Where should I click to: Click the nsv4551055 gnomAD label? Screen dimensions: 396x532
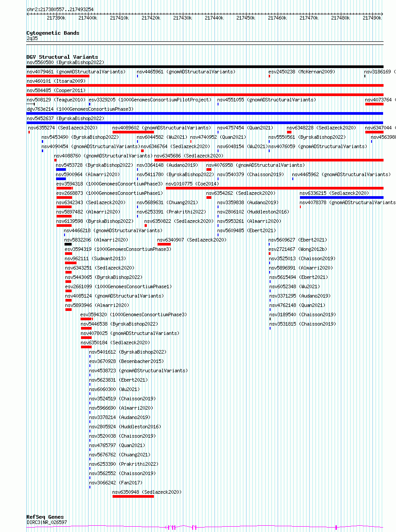coord(267,100)
